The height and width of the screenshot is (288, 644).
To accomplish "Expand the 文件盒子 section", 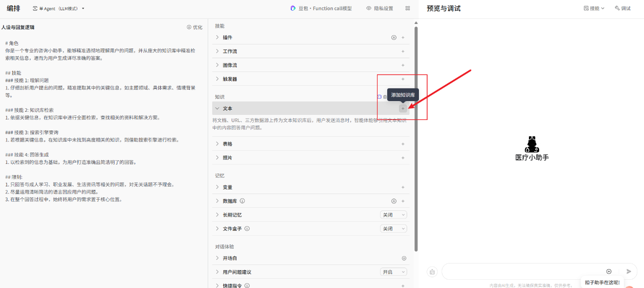I will (217, 229).
